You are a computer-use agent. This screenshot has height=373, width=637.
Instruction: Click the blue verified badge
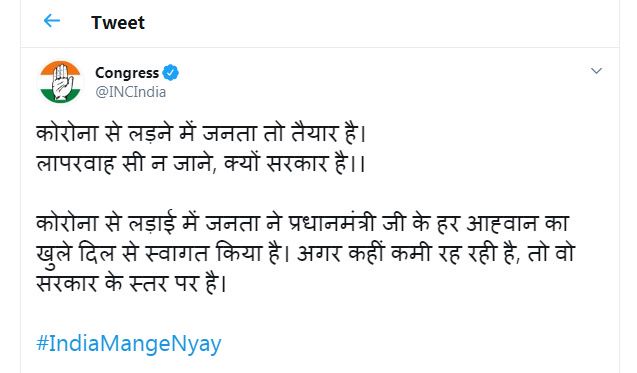coord(171,73)
